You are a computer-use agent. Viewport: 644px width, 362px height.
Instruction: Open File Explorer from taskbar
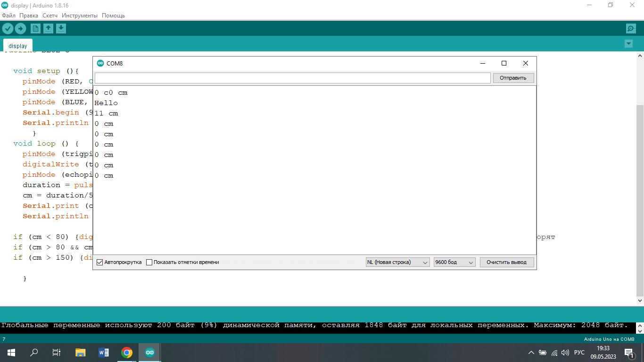tap(81, 352)
